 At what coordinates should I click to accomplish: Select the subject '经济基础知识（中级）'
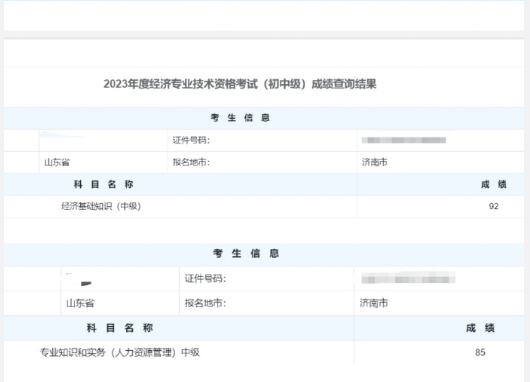tap(101, 206)
